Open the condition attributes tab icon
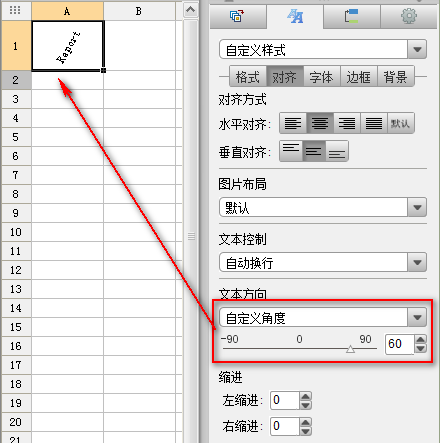Viewport: 440px width, 443px height. click(351, 16)
